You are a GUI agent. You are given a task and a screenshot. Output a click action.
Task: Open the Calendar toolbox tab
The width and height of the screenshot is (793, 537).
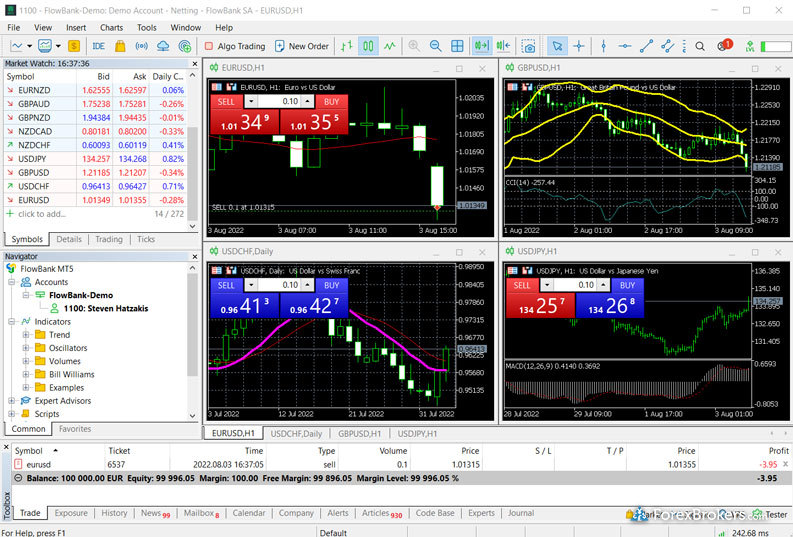pyautogui.click(x=249, y=513)
